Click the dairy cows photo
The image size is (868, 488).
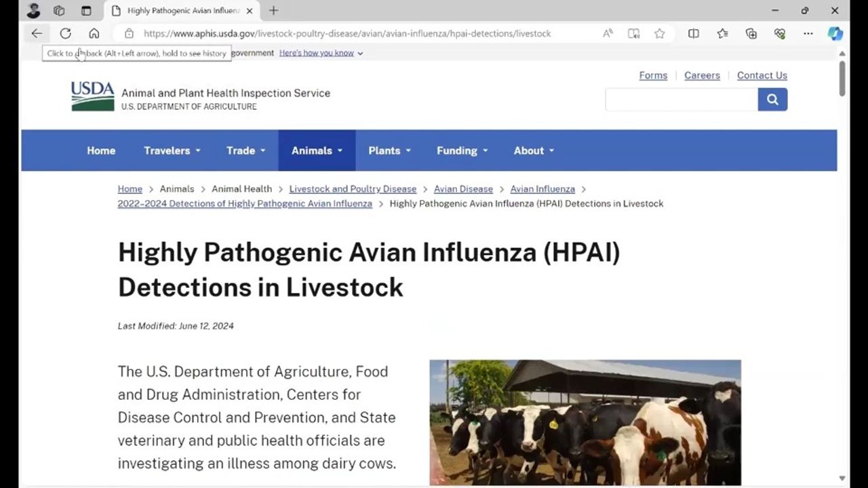pyautogui.click(x=585, y=422)
